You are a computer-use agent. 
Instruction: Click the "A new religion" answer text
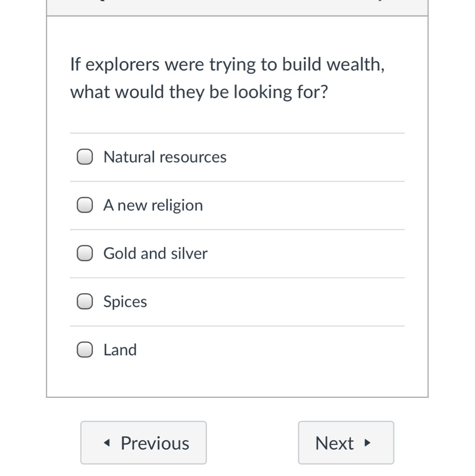(x=153, y=205)
